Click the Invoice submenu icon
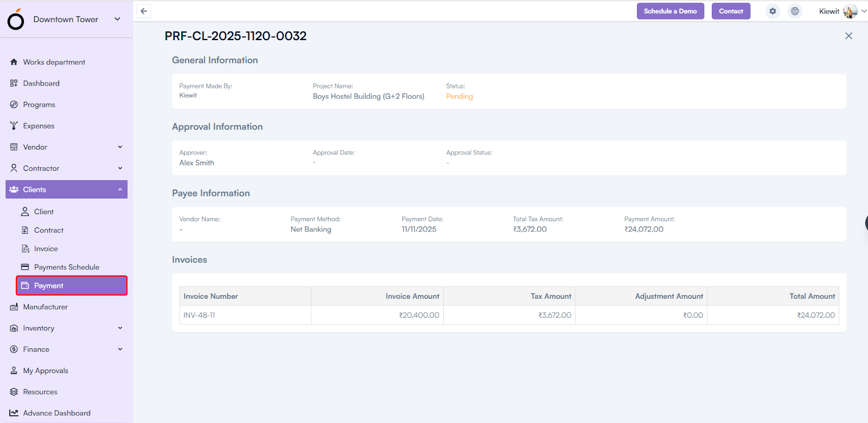Image resolution: width=868 pixels, height=423 pixels. point(25,248)
